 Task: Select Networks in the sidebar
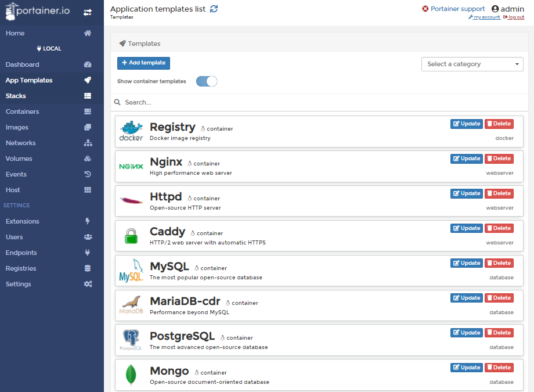point(52,143)
